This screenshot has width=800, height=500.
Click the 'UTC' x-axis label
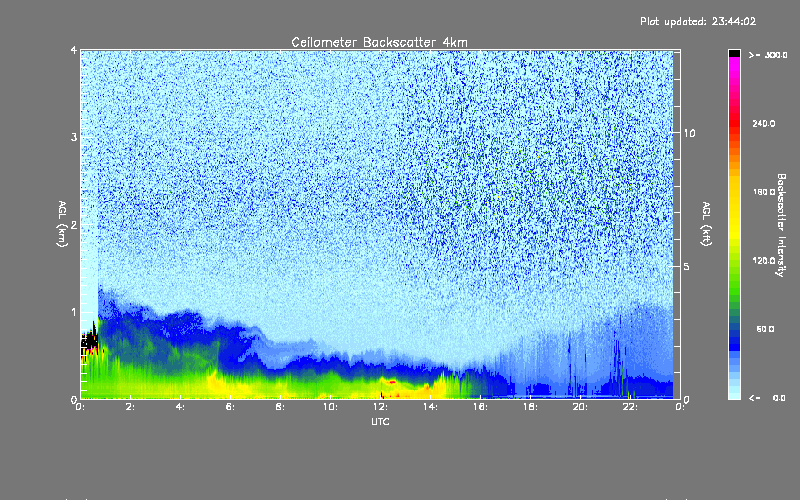tap(380, 421)
